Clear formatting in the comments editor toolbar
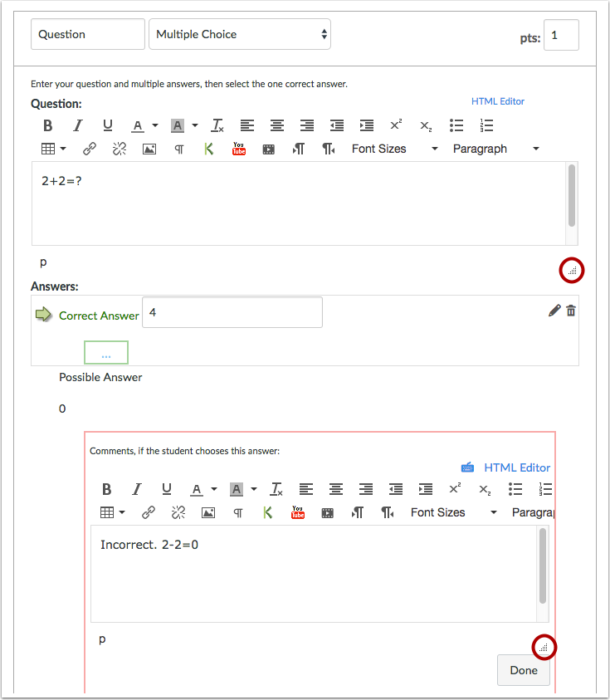This screenshot has height=700, width=610. (x=276, y=489)
